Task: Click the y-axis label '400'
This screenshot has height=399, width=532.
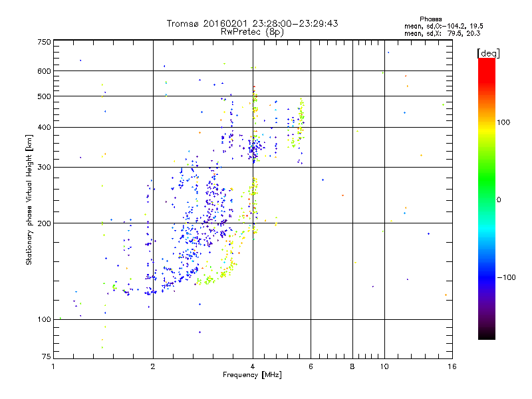Action: 44,128
